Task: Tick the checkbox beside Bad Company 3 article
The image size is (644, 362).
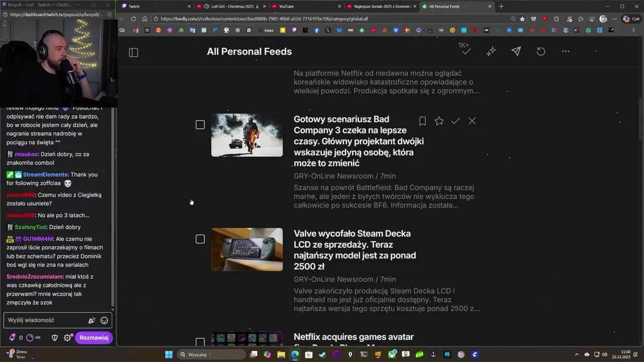Action: click(200, 124)
